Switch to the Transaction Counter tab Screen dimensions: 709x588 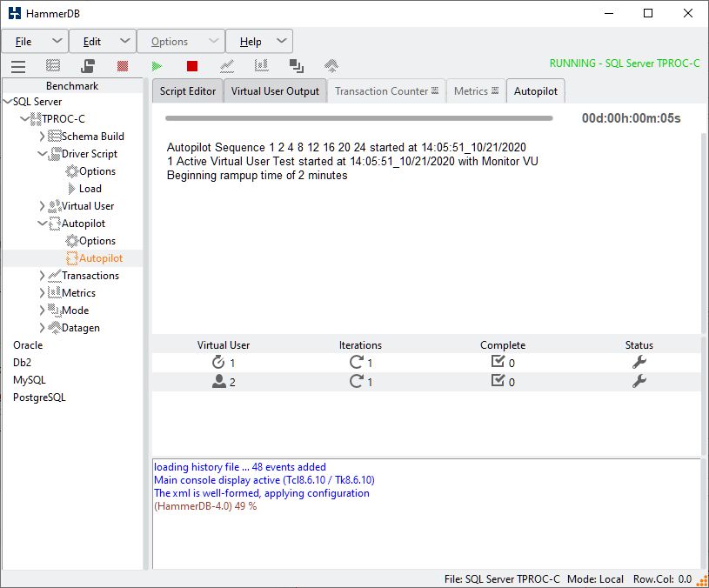coord(386,90)
